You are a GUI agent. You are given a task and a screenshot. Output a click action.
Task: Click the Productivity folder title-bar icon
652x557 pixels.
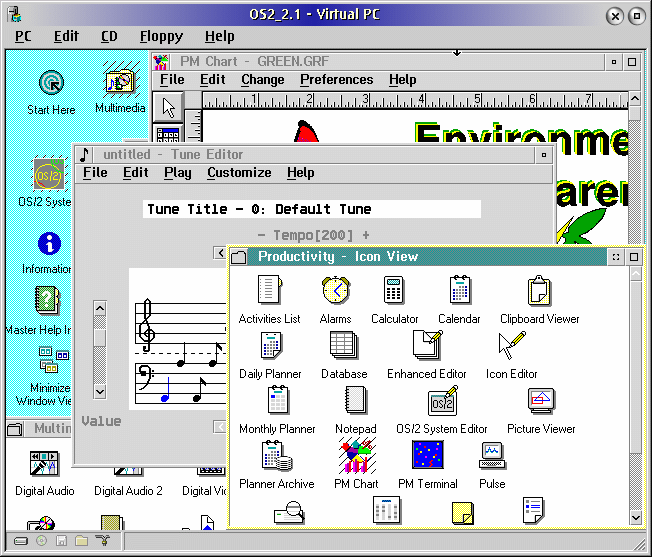(239, 257)
